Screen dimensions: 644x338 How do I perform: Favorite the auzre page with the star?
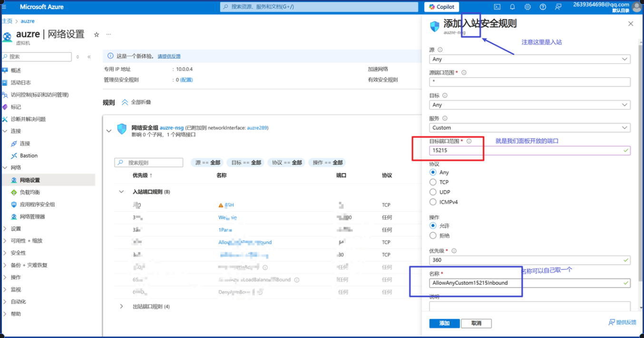pyautogui.click(x=97, y=34)
